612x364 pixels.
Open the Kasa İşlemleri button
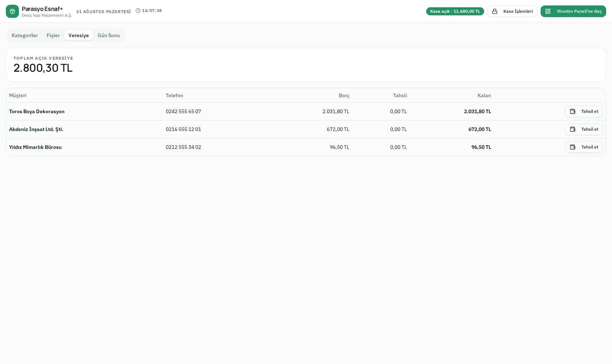pos(512,11)
